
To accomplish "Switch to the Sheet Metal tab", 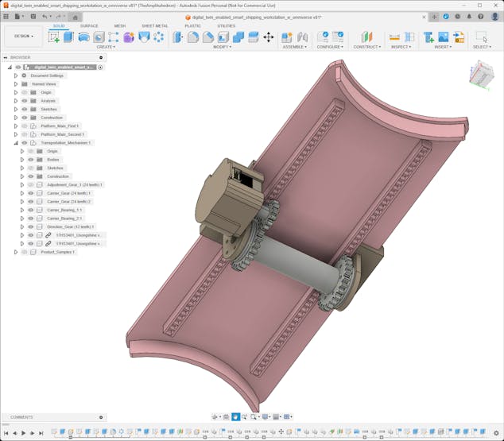I will click(155, 25).
